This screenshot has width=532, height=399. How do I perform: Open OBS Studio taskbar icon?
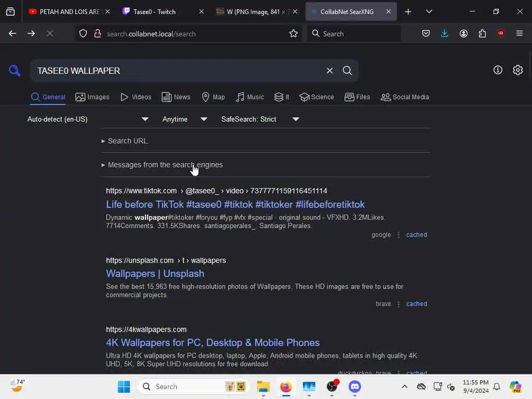pyautogui.click(x=332, y=387)
